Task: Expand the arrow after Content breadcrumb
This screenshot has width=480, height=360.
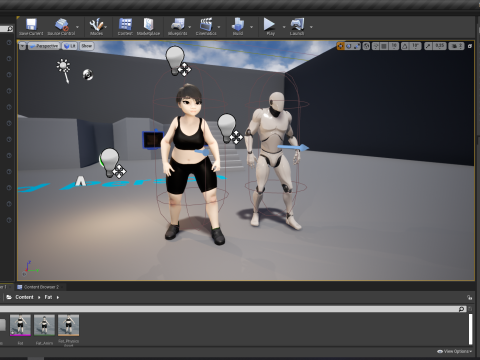Action: click(x=39, y=297)
